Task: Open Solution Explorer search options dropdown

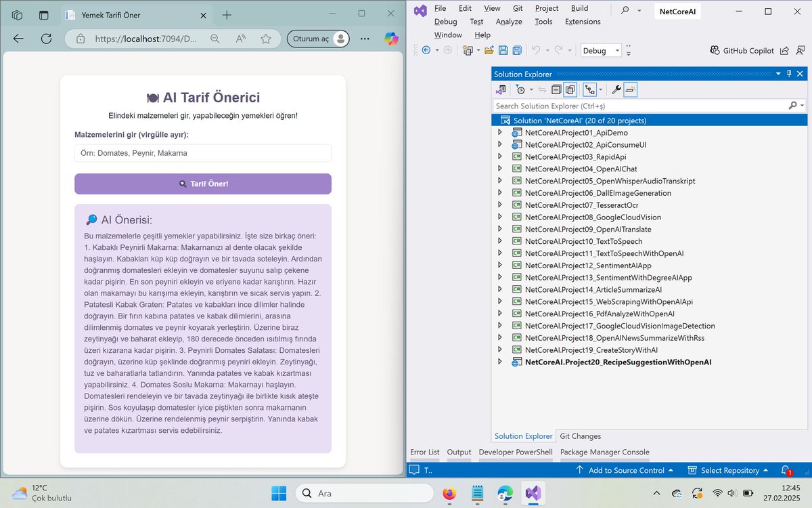Action: pyautogui.click(x=803, y=106)
